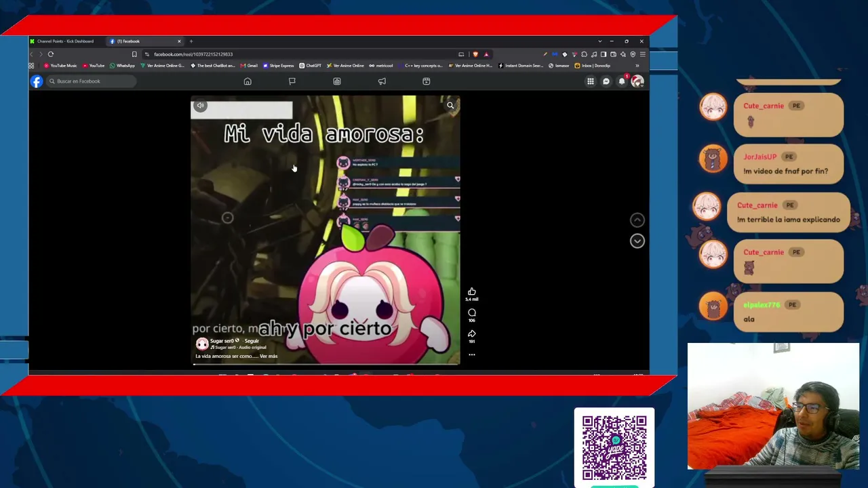
Task: Click the Yape QR code image
Action: coord(614,447)
